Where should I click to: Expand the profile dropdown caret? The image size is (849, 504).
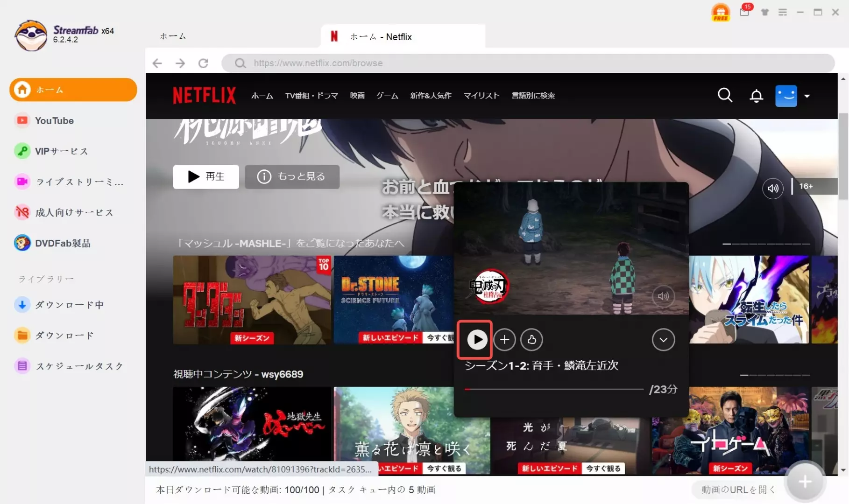pyautogui.click(x=807, y=96)
